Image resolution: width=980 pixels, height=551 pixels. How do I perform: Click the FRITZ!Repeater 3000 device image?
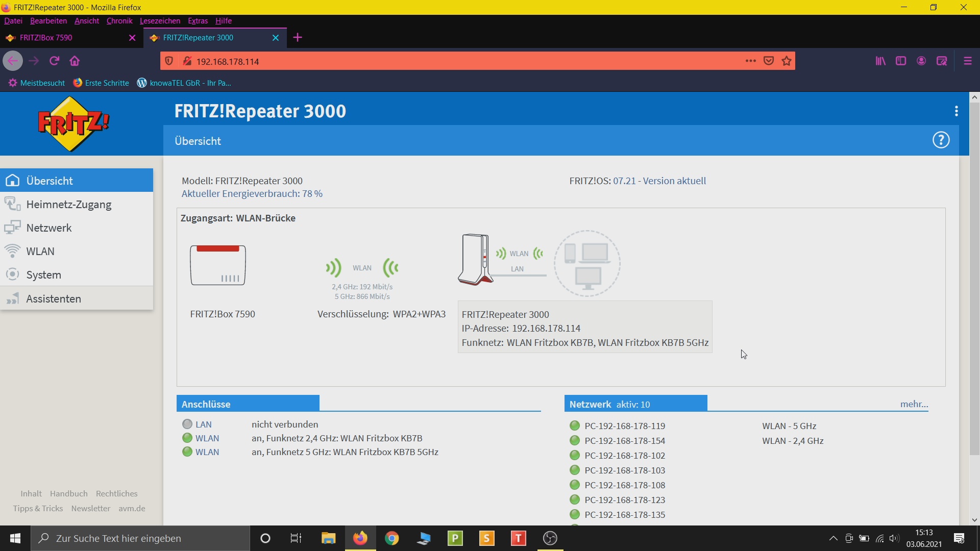pyautogui.click(x=475, y=259)
